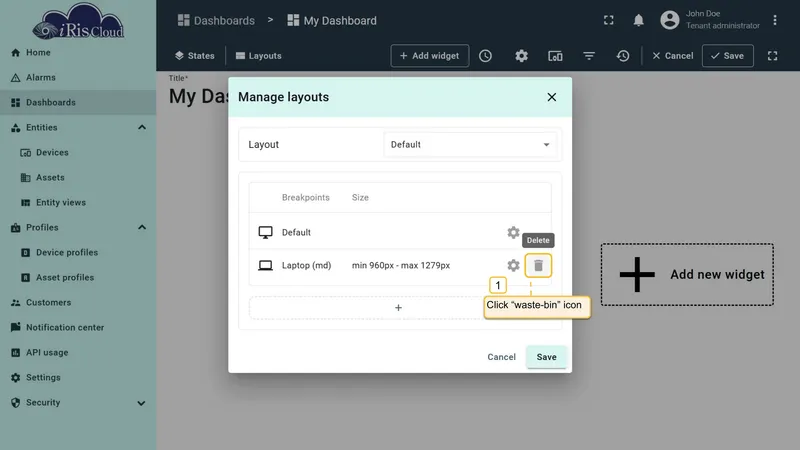Expand the Security section chevron

click(141, 403)
